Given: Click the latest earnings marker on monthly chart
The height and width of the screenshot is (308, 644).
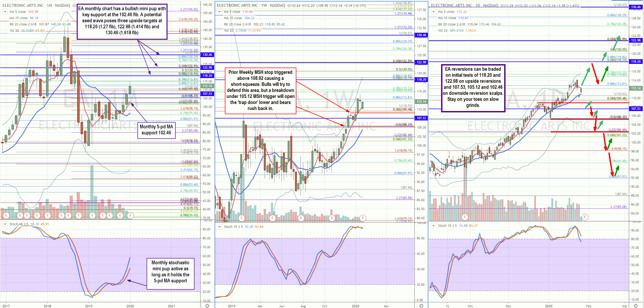Looking at the screenshot, I should [x=130, y=216].
